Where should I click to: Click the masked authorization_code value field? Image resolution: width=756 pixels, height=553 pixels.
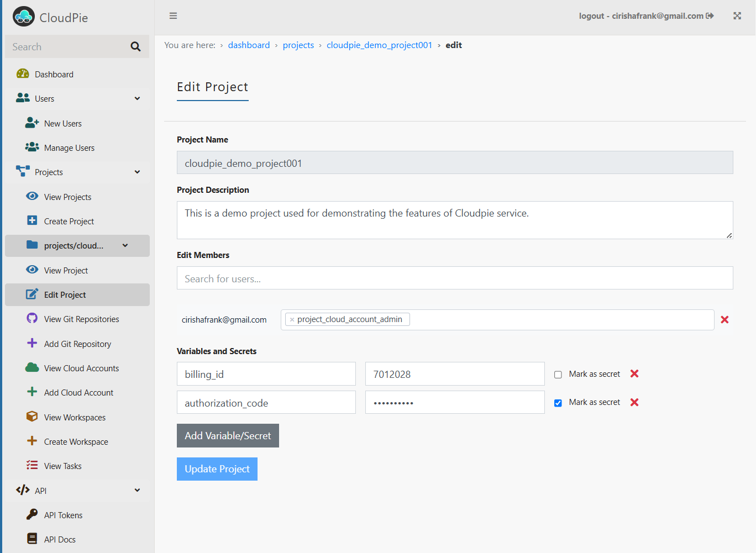(x=455, y=402)
